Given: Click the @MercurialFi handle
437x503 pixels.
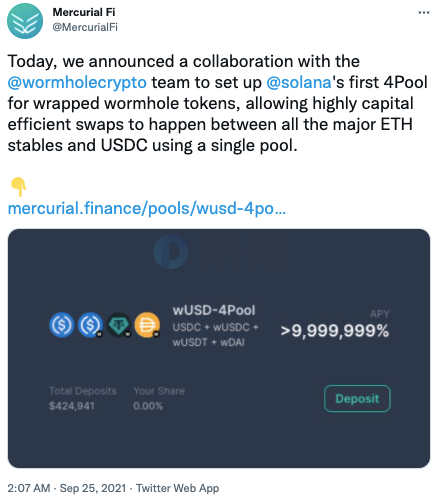Looking at the screenshot, I should (85, 27).
